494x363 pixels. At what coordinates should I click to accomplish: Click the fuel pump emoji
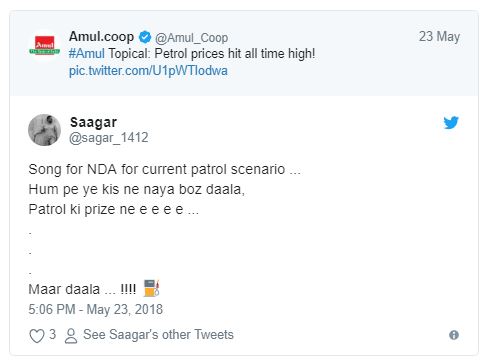152,288
